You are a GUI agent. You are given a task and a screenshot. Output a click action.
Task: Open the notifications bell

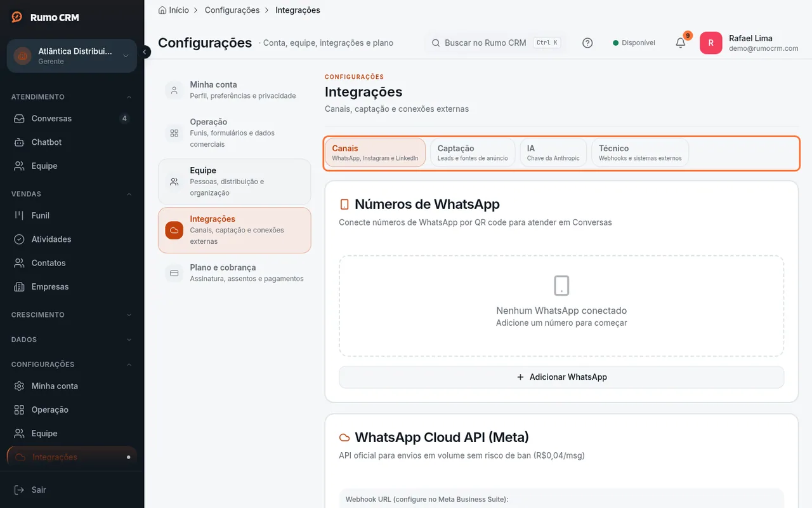click(681, 43)
